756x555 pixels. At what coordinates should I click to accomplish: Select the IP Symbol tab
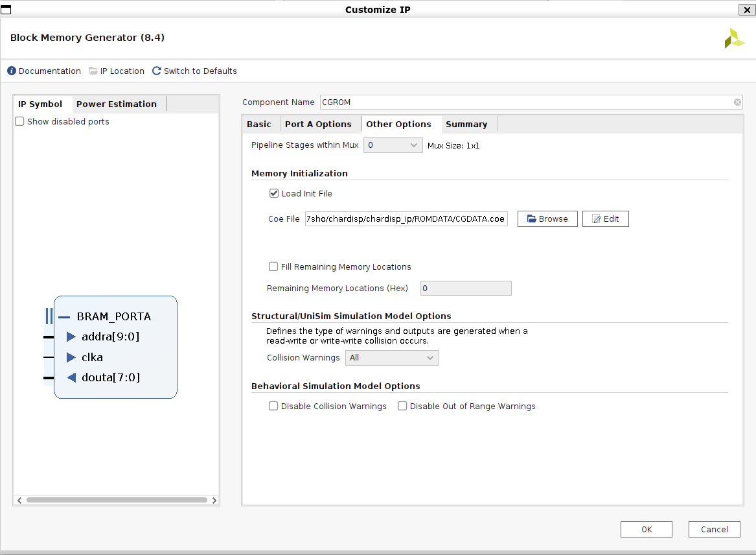40,104
